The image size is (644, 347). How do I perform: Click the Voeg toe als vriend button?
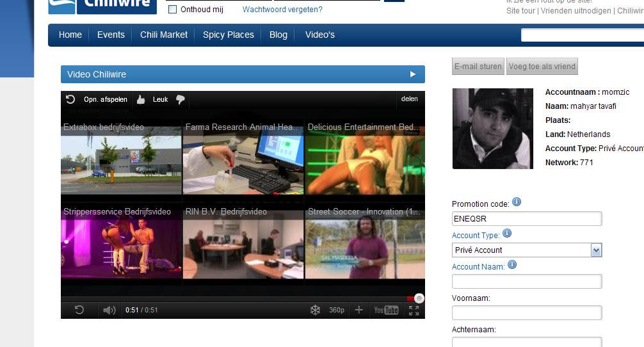click(x=542, y=67)
